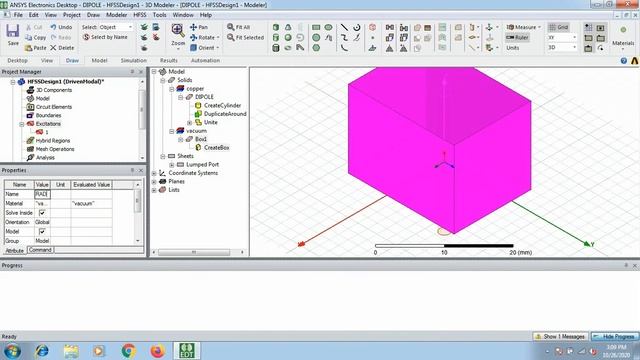Viewport: 640px width, 360px height.
Task: Switch to the Command tab in Properties
Action: (40, 250)
